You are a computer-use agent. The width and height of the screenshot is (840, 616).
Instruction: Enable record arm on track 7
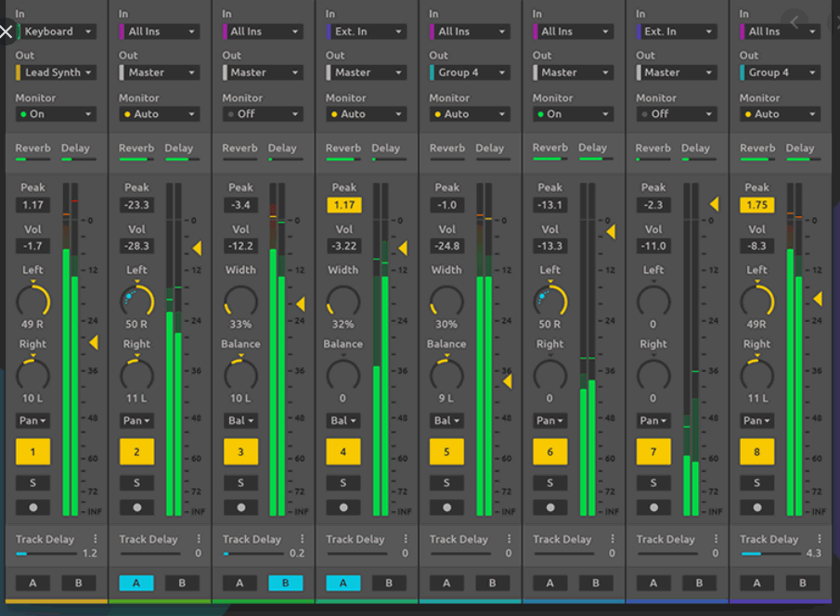[653, 507]
